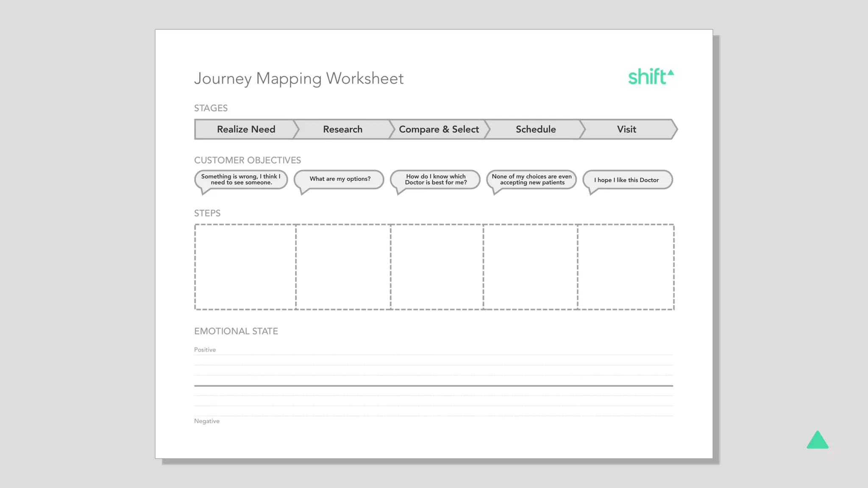
Task: Select the Visit stage arrow
Action: [x=626, y=129]
